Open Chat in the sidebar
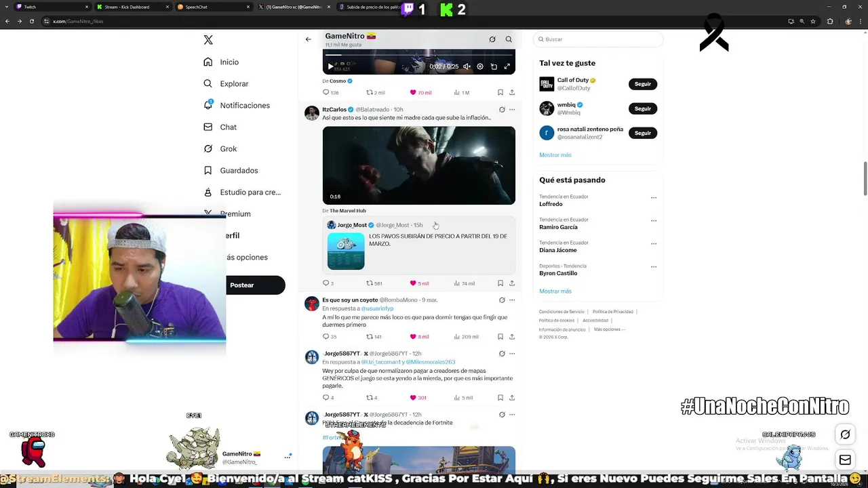 220,127
